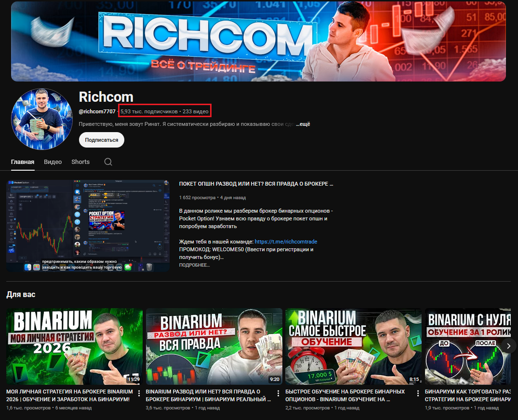The width and height of the screenshot is (518, 420).
Task: Click the Для вас section heading
Action: coord(21,294)
